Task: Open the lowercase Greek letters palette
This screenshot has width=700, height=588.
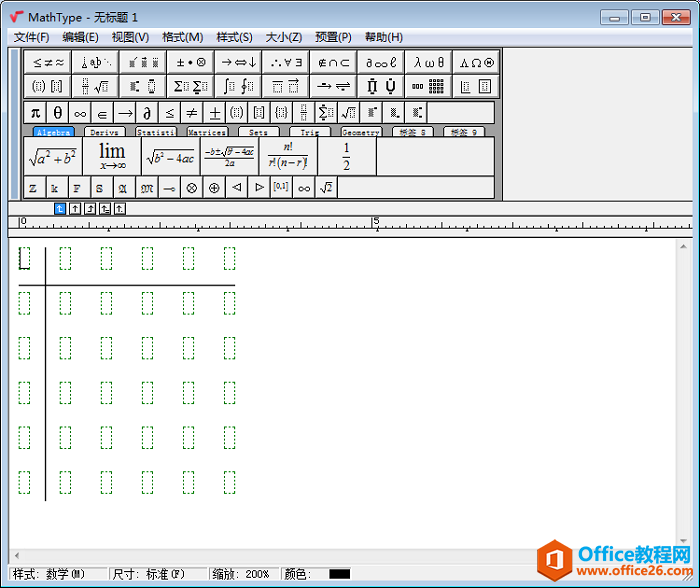Action: point(429,63)
